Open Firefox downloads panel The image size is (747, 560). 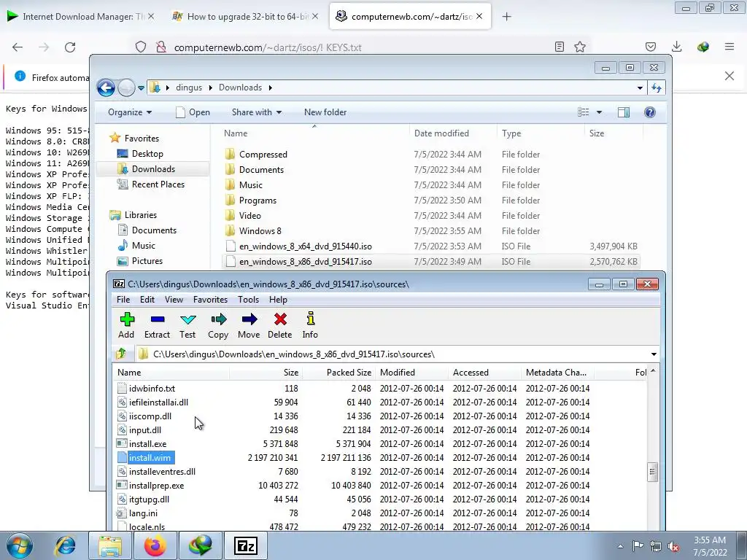(676, 47)
